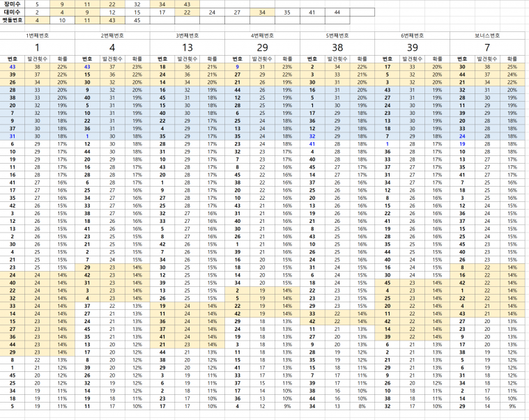The height and width of the screenshot is (420, 529).
Task: Select the 멧돌번호 row label cell
Action: tap(12, 20)
